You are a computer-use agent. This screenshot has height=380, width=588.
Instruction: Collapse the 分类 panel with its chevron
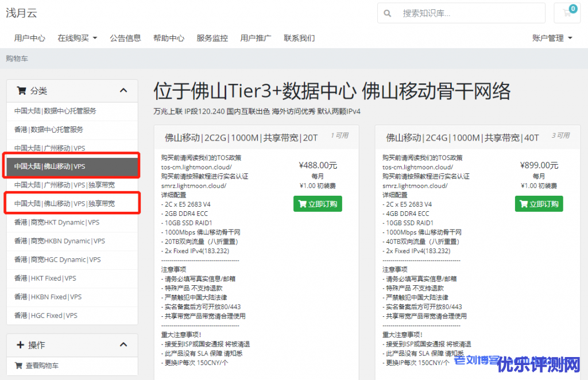coord(123,90)
